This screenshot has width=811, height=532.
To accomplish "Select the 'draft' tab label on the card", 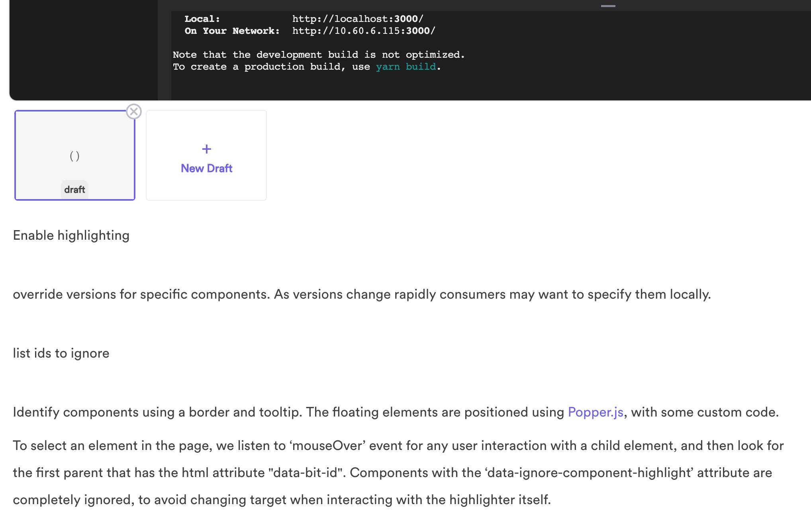I will [74, 189].
